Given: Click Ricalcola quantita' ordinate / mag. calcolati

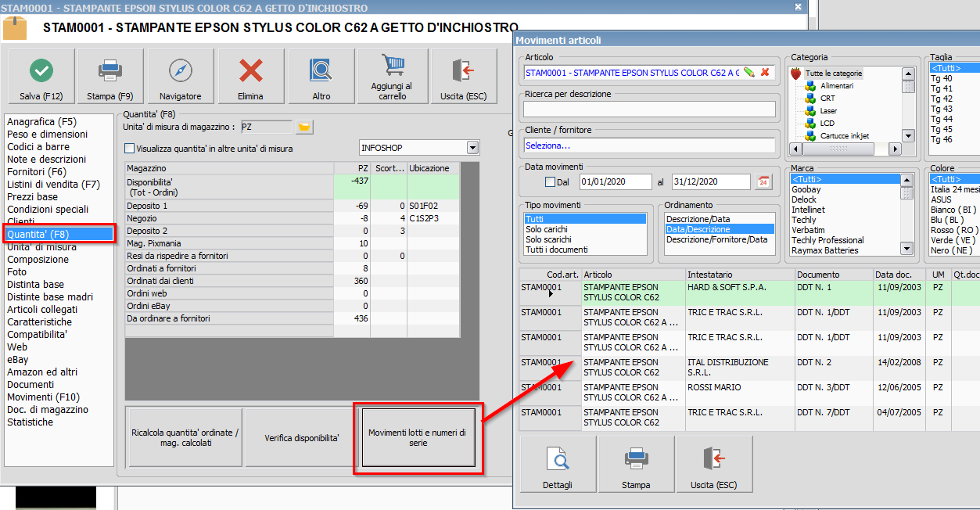Looking at the screenshot, I should [x=185, y=438].
